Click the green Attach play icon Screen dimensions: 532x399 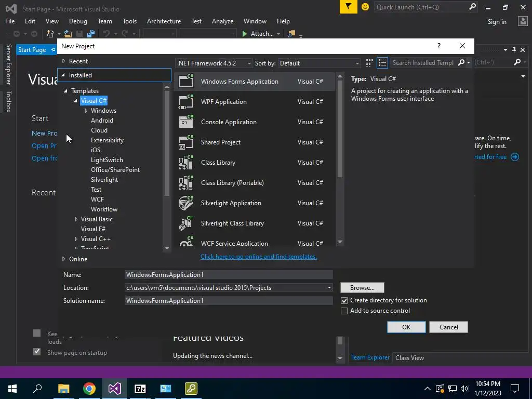244,34
